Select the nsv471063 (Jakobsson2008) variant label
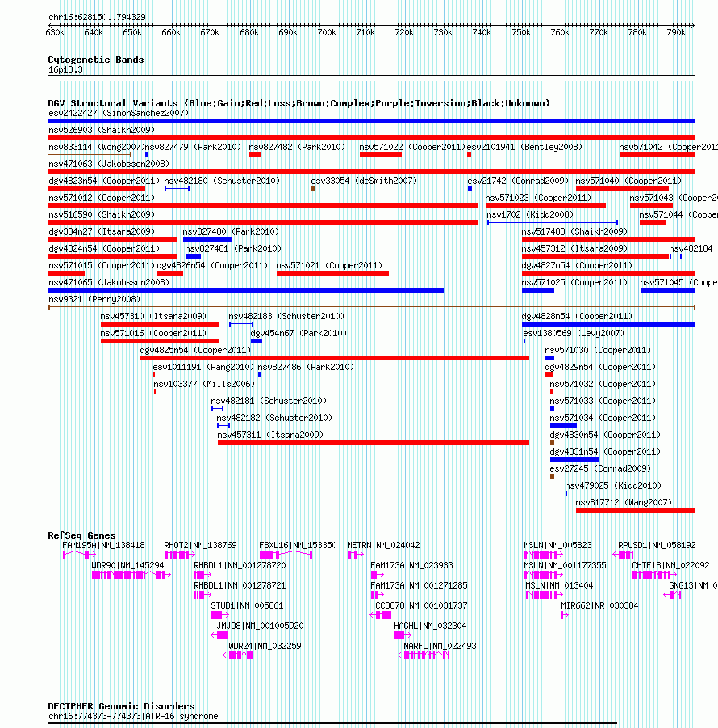This screenshot has width=718, height=728. [109, 164]
